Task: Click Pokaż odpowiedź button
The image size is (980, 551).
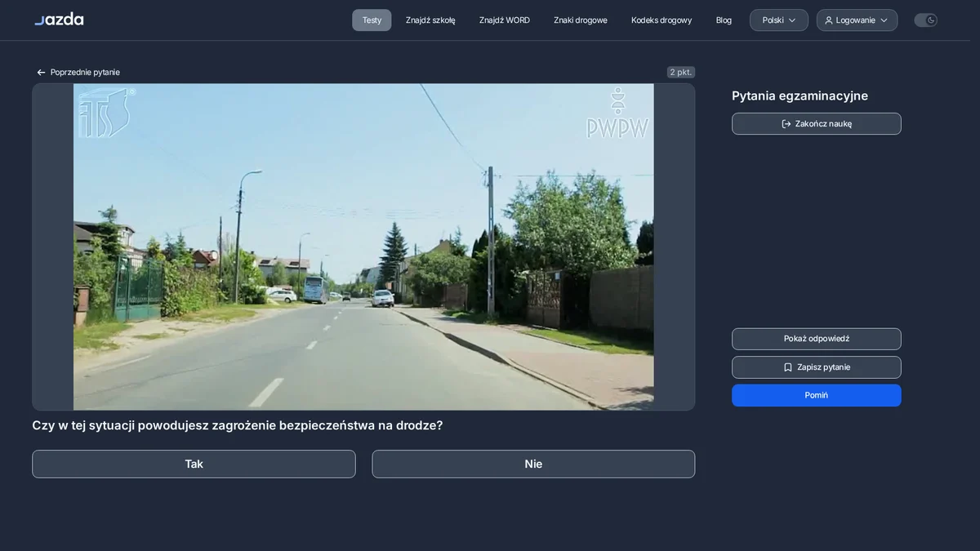Action: [817, 339]
